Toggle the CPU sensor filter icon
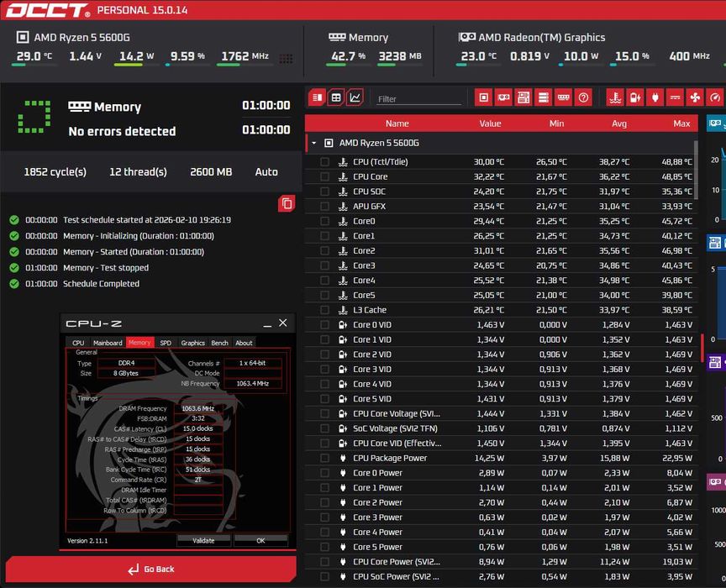This screenshot has width=726, height=588. point(483,97)
